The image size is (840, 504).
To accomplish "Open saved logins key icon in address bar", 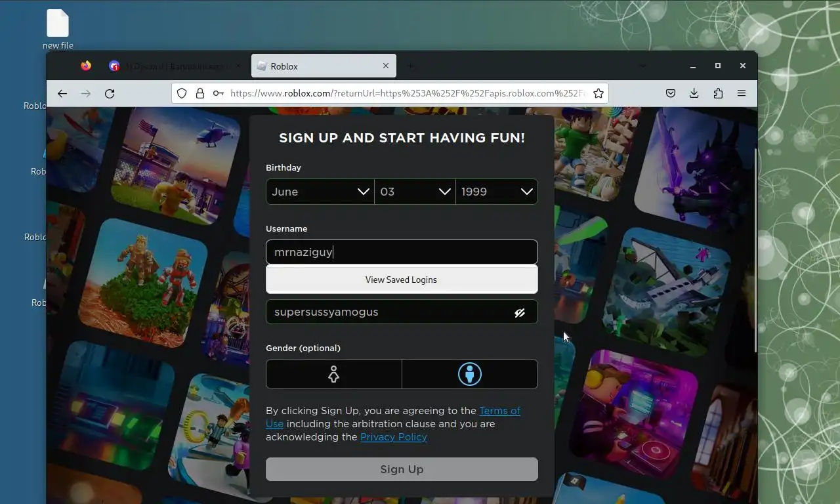I will tap(218, 93).
